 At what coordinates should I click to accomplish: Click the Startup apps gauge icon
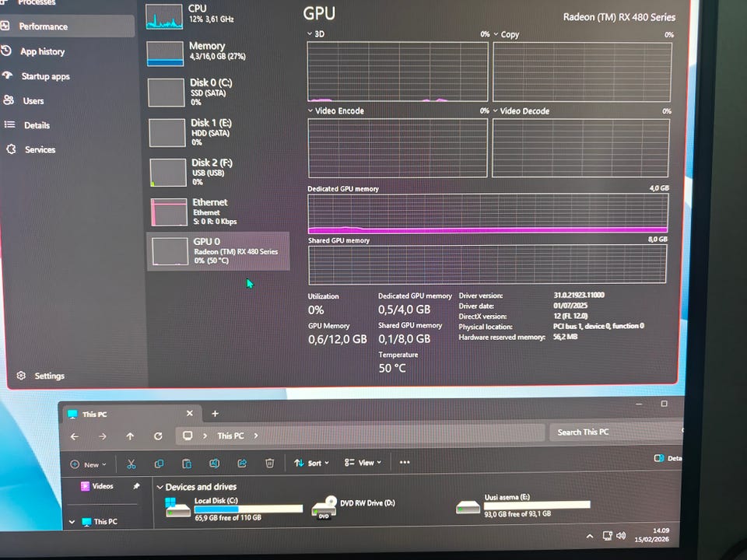coord(8,75)
